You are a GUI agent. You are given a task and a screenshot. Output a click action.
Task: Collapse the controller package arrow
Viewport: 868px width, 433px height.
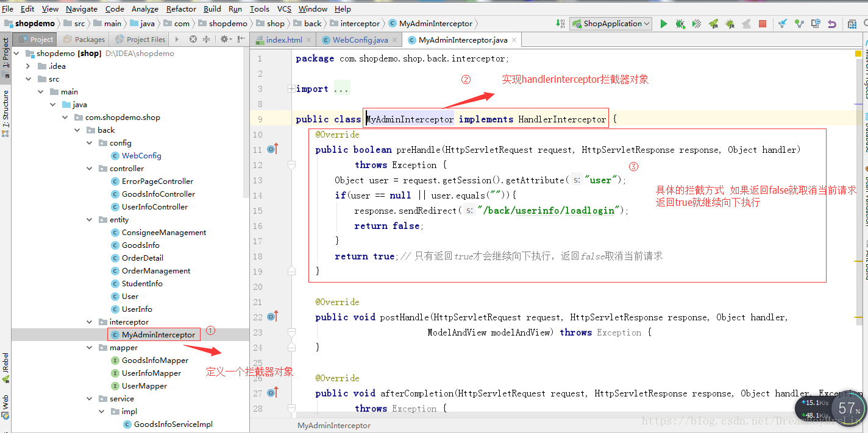[90, 168]
